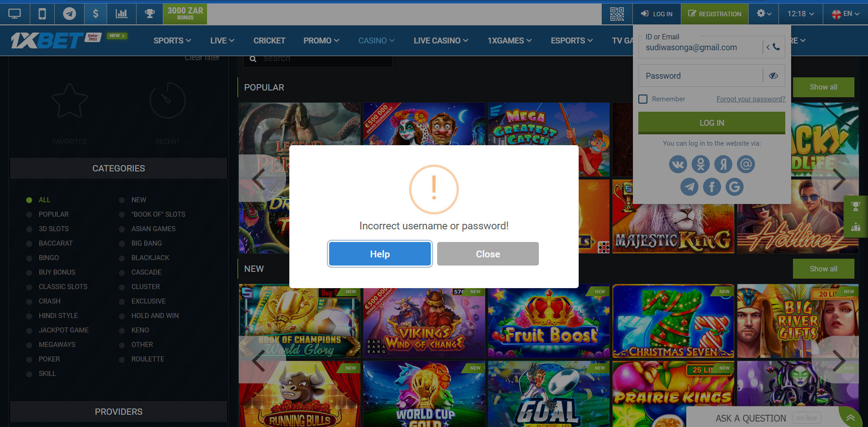Expand the ESPORTS dropdown
The width and height of the screenshot is (868, 427).
point(572,41)
